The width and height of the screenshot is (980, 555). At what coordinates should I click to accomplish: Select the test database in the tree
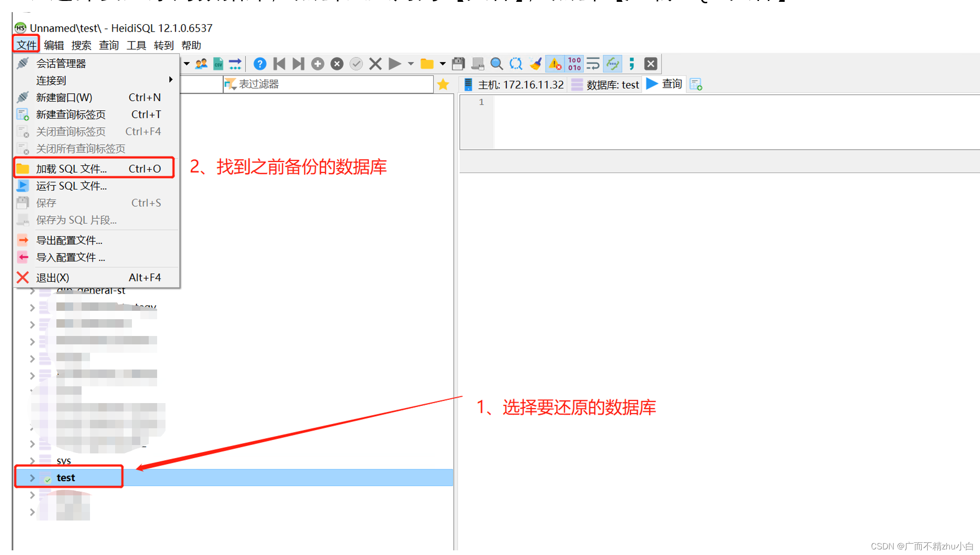pos(66,478)
